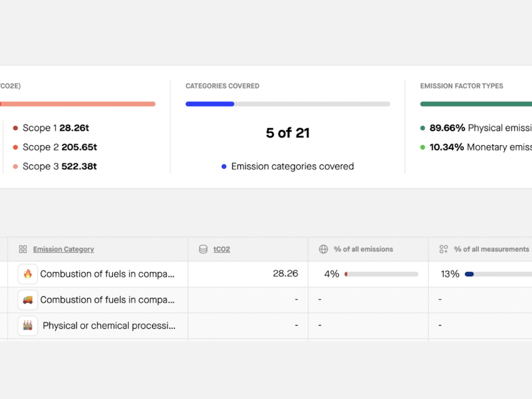This screenshot has width=532, height=399.
Task: Click the shapes icon beside % of all measurements
Action: [x=443, y=250]
